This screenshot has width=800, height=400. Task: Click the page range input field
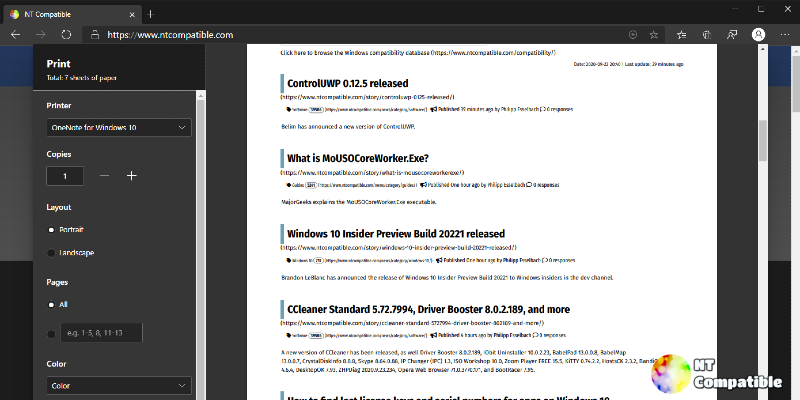102,333
